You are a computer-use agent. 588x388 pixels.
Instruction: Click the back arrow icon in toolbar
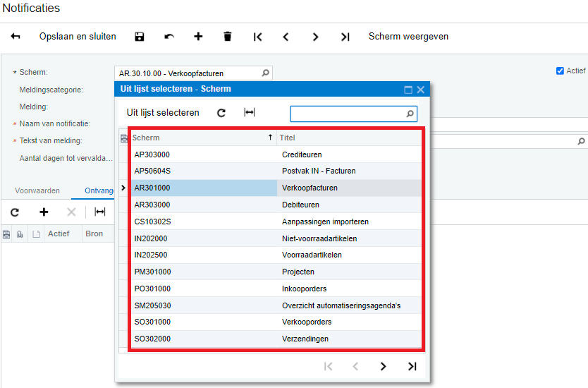click(x=16, y=37)
